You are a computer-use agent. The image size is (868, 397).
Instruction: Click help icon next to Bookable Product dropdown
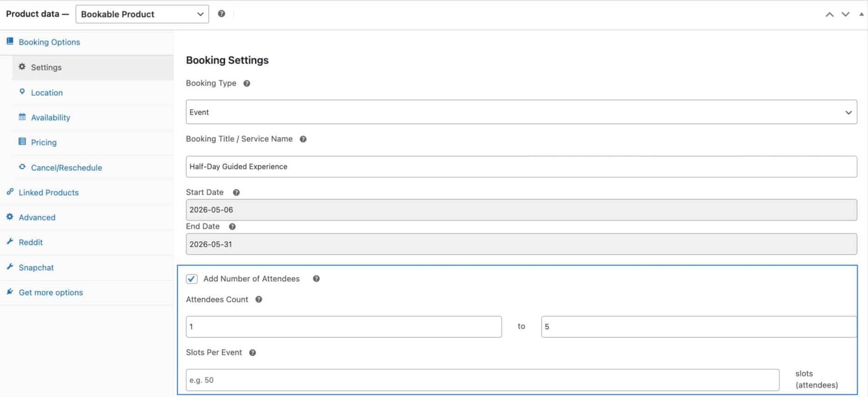(221, 14)
